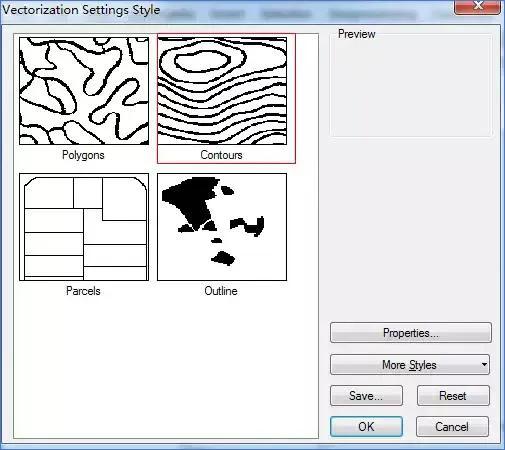The image size is (505, 450).
Task: Expand the More Styles dropdown
Action: (x=410, y=364)
